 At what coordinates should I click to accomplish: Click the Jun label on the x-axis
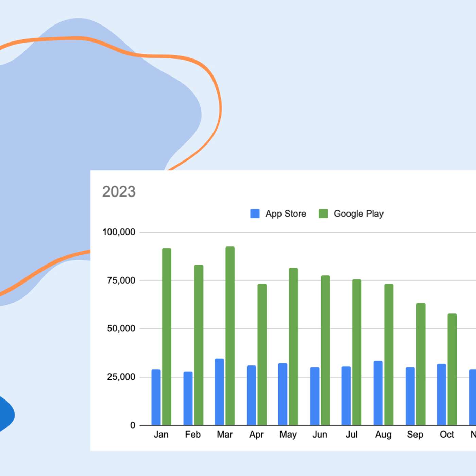click(320, 435)
